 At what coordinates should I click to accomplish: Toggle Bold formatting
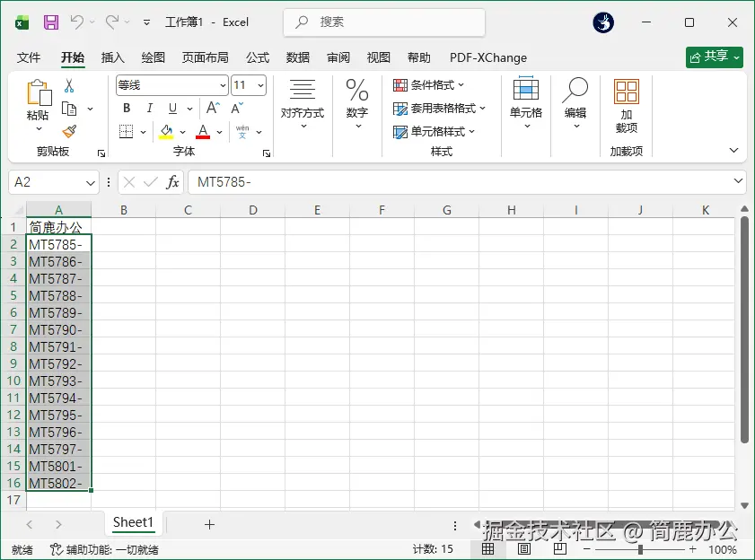tap(127, 108)
